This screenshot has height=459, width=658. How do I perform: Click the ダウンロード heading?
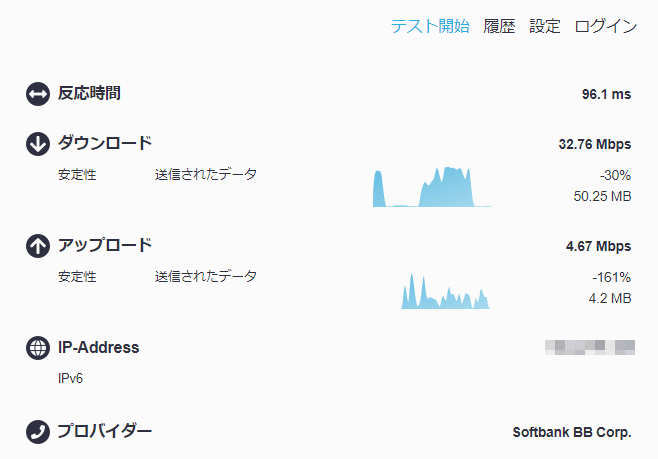click(x=105, y=143)
